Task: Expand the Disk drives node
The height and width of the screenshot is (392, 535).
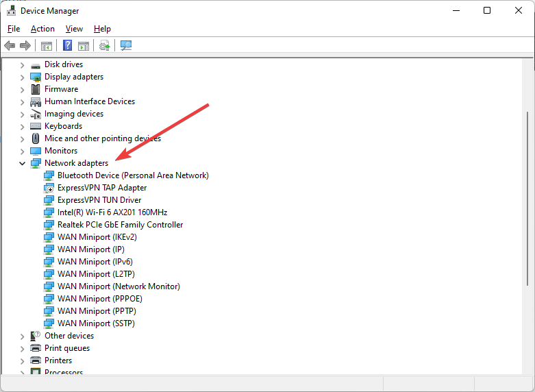Action: pyautogui.click(x=22, y=65)
